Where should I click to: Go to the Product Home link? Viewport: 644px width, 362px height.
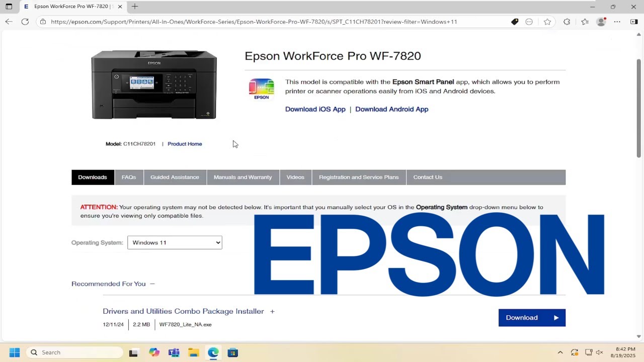185,144
